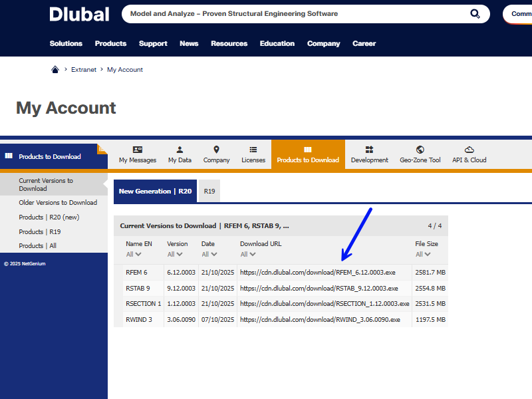
Task: Open the Products menu
Action: (110, 43)
